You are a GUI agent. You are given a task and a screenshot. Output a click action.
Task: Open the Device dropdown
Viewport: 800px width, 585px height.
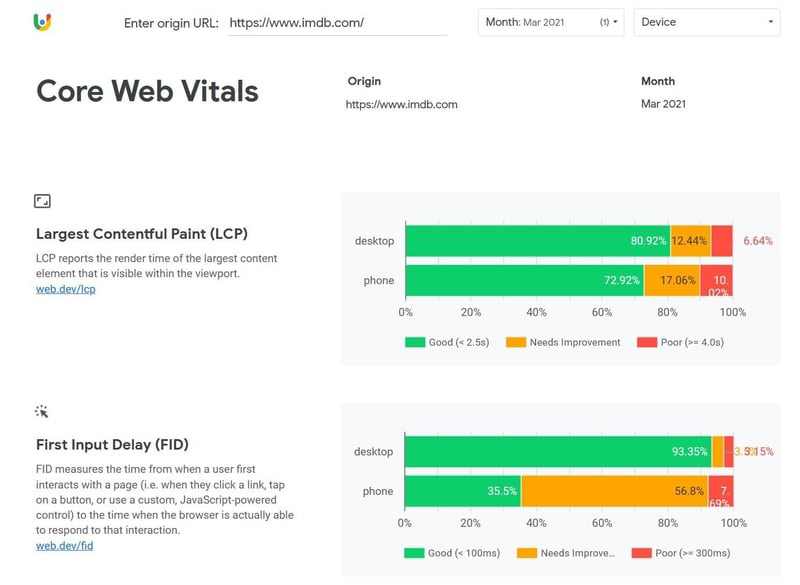point(707,20)
